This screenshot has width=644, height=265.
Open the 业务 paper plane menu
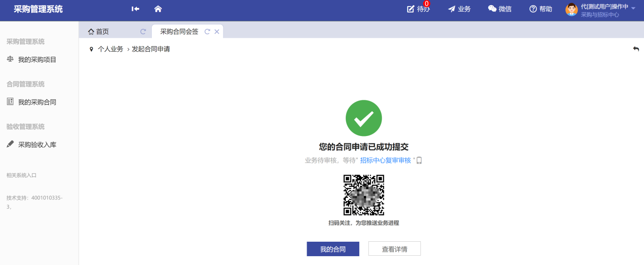click(459, 9)
